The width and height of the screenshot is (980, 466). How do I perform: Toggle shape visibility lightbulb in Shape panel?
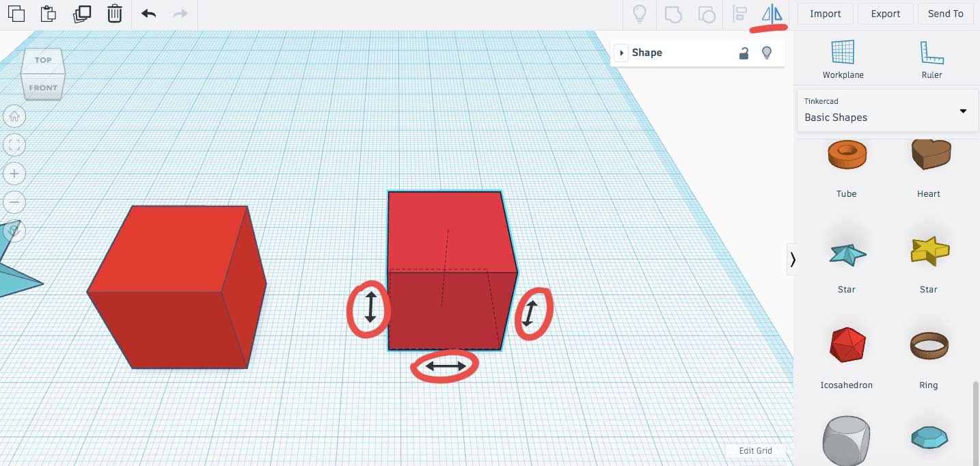767,53
